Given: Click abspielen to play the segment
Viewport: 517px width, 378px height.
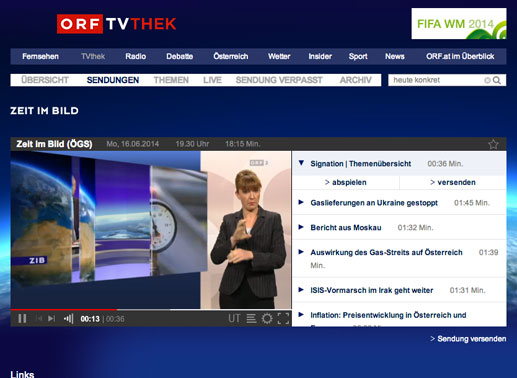Looking at the screenshot, I should click(x=346, y=182).
